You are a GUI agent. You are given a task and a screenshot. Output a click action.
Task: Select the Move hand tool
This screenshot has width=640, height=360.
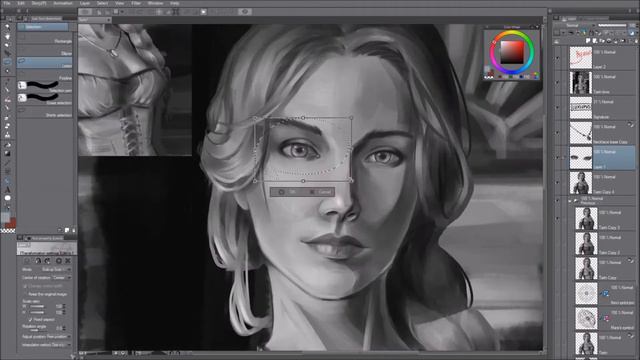7,36
